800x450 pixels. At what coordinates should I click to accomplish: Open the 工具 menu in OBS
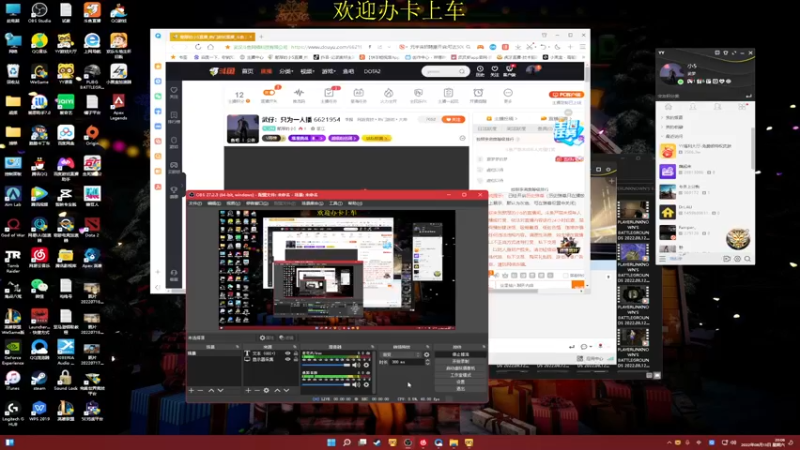click(x=336, y=203)
